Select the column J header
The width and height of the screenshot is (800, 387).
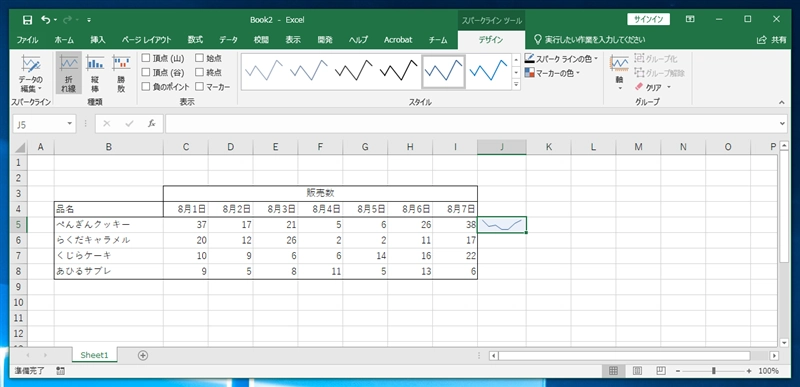(502, 147)
